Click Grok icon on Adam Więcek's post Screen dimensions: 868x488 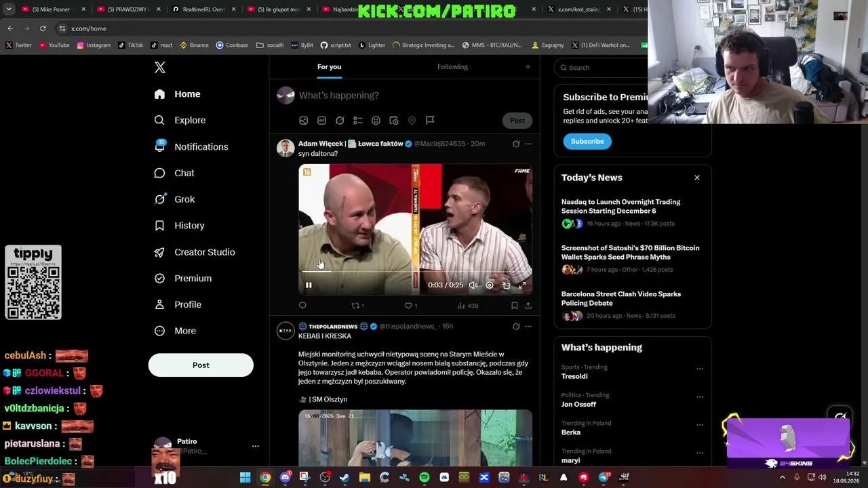[516, 144]
